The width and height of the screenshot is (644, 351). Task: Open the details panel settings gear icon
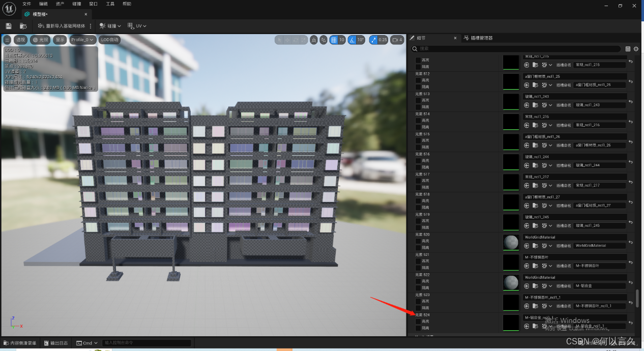pyautogui.click(x=636, y=49)
